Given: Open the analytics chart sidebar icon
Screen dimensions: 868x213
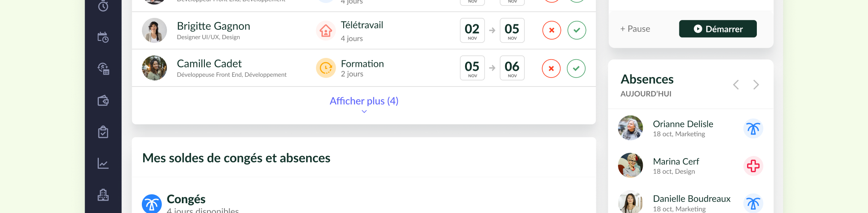Looking at the screenshot, I should (103, 164).
